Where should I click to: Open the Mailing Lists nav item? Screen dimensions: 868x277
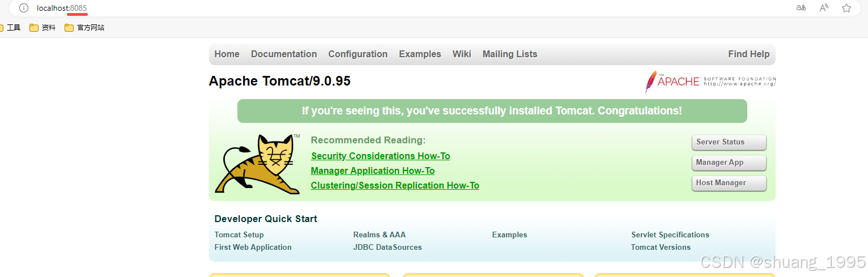pyautogui.click(x=510, y=54)
